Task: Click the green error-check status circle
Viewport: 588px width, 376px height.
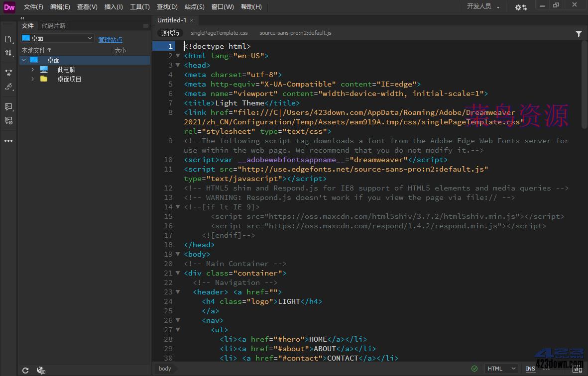Action: pos(474,369)
